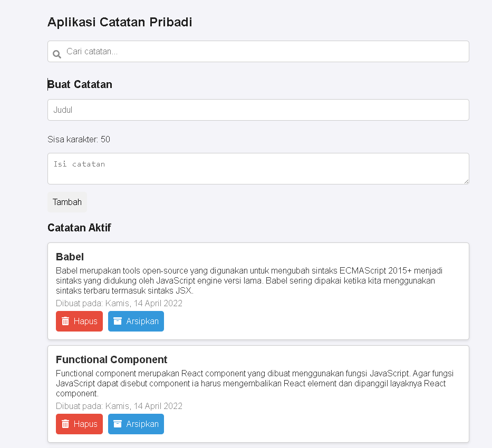Click the Isi catatan text area
The height and width of the screenshot is (448, 492).
click(258, 169)
